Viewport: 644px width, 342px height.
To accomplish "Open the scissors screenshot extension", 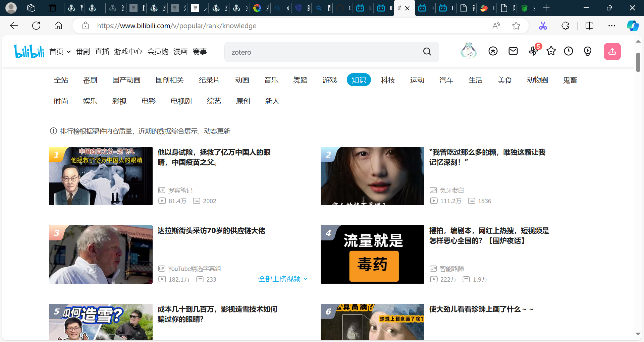I will (543, 25).
